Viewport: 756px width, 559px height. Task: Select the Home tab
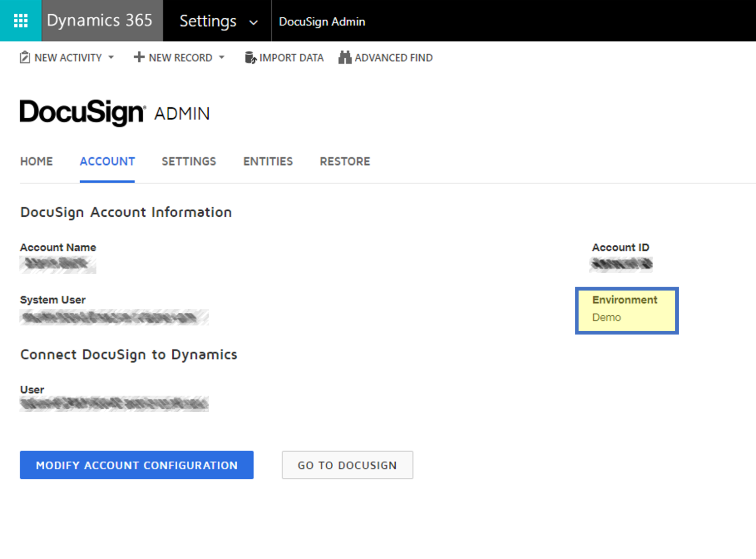(x=36, y=161)
